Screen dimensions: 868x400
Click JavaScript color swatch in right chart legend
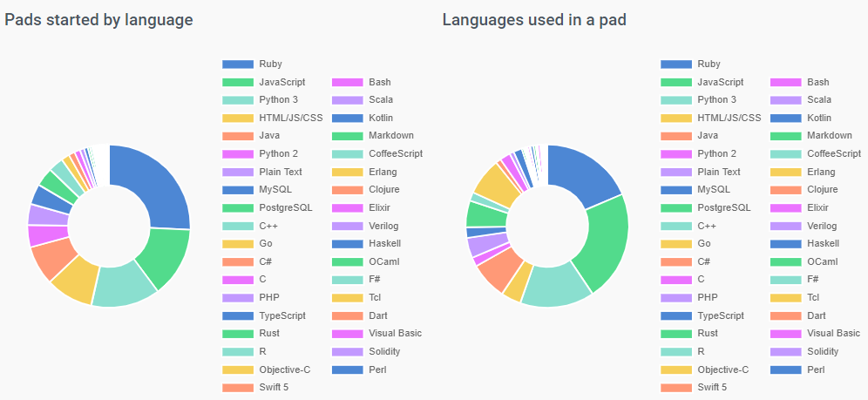click(675, 82)
